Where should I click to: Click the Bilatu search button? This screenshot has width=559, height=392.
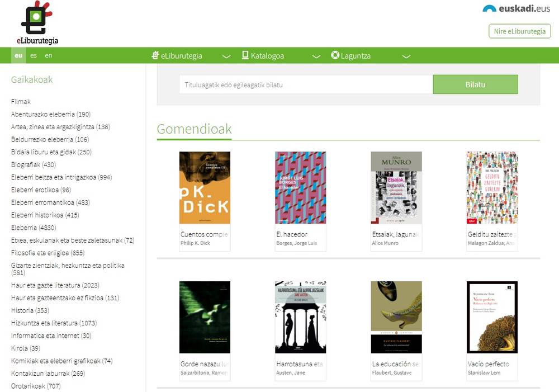475,84
